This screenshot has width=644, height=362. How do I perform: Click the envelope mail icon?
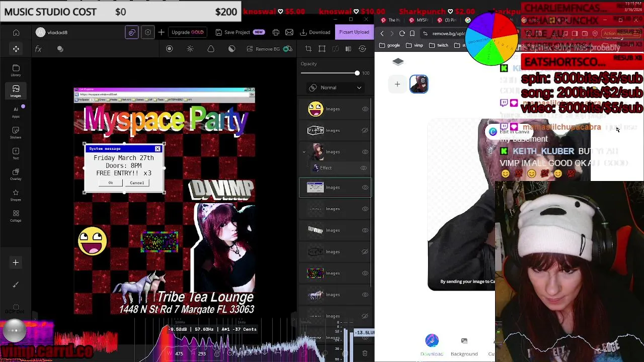[289, 32]
